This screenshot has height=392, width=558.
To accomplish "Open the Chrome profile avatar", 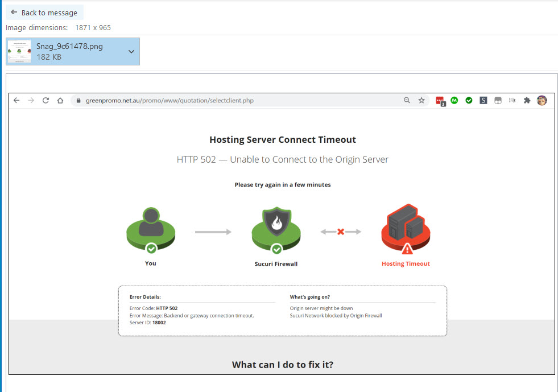I will (x=542, y=101).
